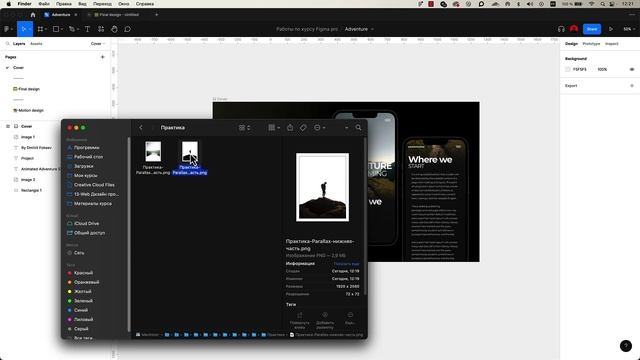Open Finder tags icon in toolbar
The image size is (640, 360).
(303, 128)
